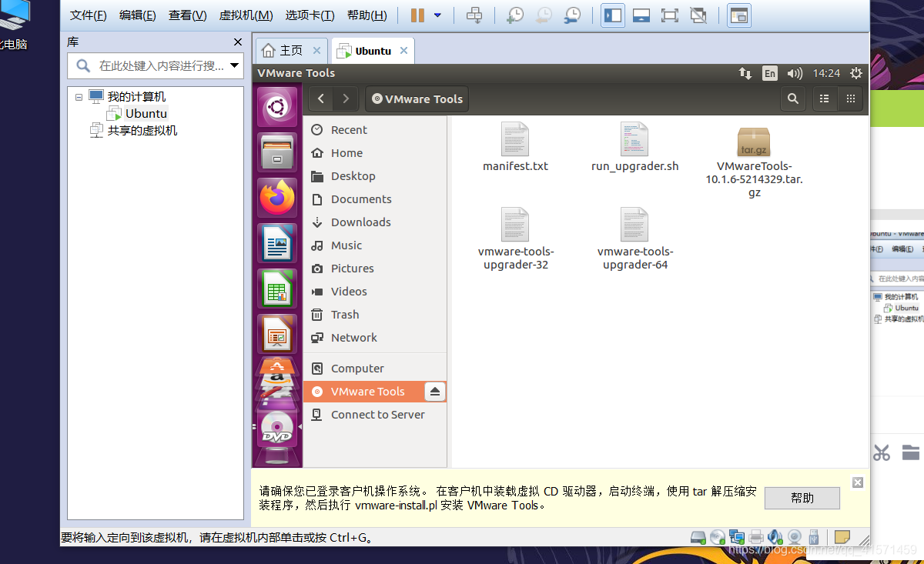The height and width of the screenshot is (564, 924).
Task: Click the webcam status icon
Action: 794,537
